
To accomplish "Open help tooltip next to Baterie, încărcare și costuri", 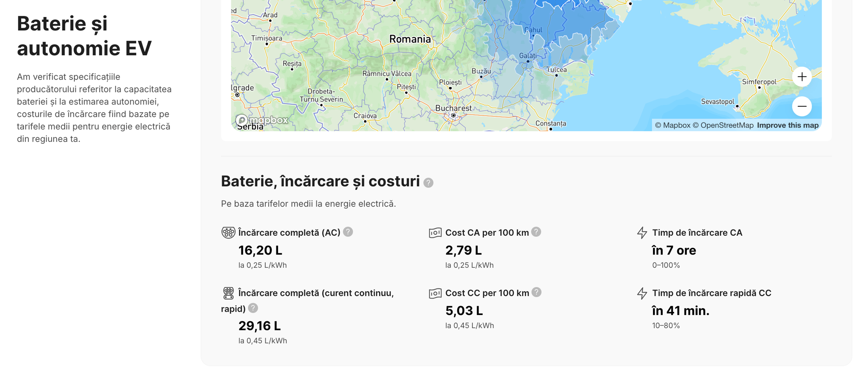I will pyautogui.click(x=428, y=183).
